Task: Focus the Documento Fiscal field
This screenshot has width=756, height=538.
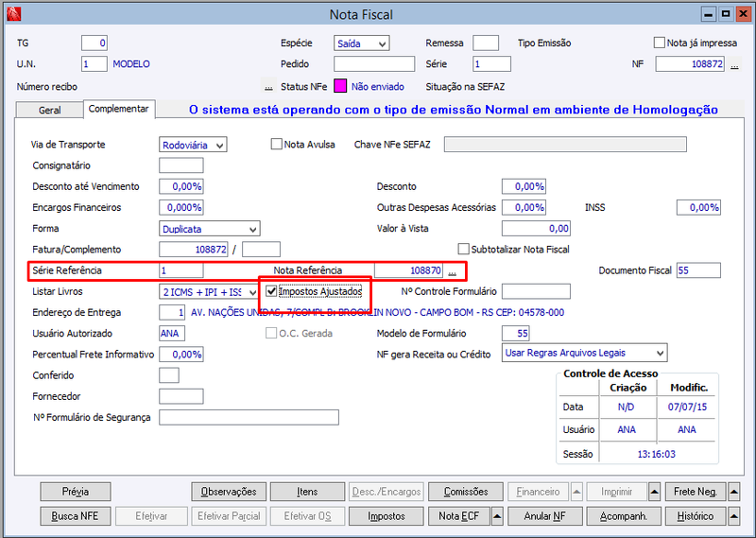Action: click(698, 270)
